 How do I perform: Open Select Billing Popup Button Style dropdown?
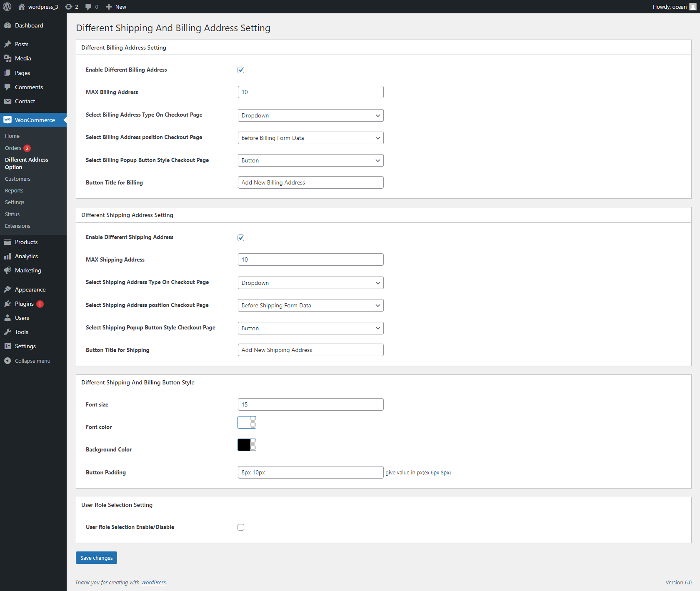[x=310, y=160]
